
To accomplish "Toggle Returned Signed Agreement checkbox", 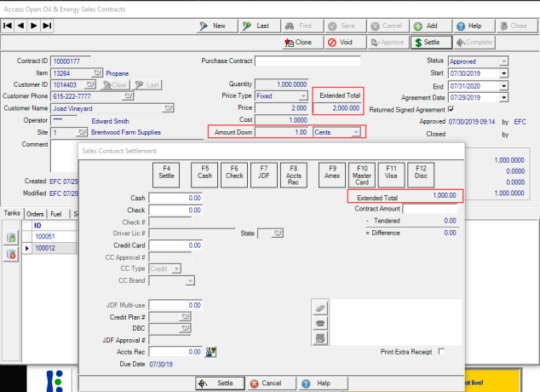I will (451, 109).
